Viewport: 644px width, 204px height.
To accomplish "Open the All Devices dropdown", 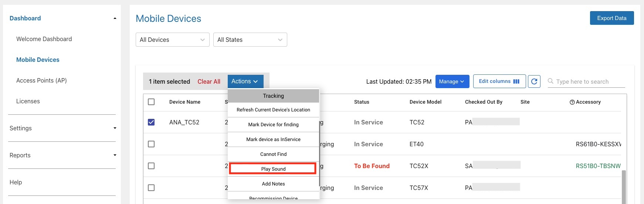I will click(172, 40).
